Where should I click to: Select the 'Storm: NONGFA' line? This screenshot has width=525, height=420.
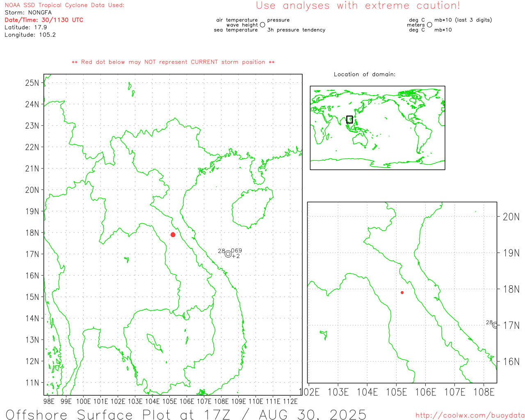click(28, 13)
